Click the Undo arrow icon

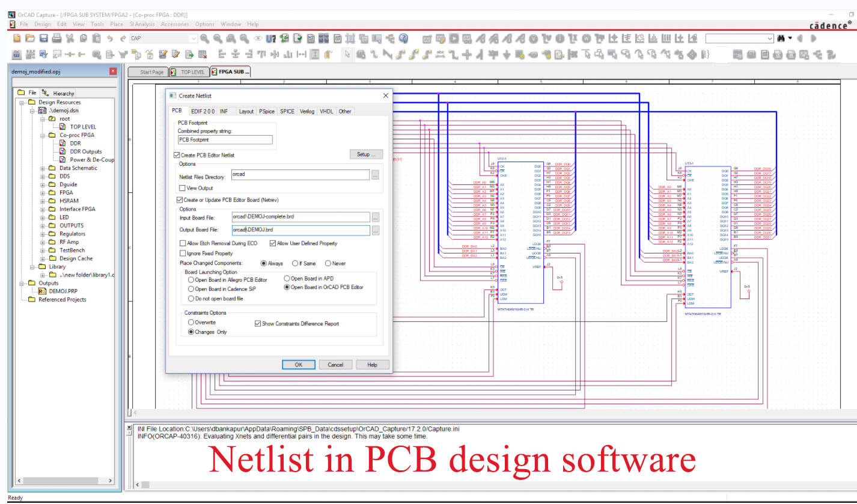click(110, 38)
